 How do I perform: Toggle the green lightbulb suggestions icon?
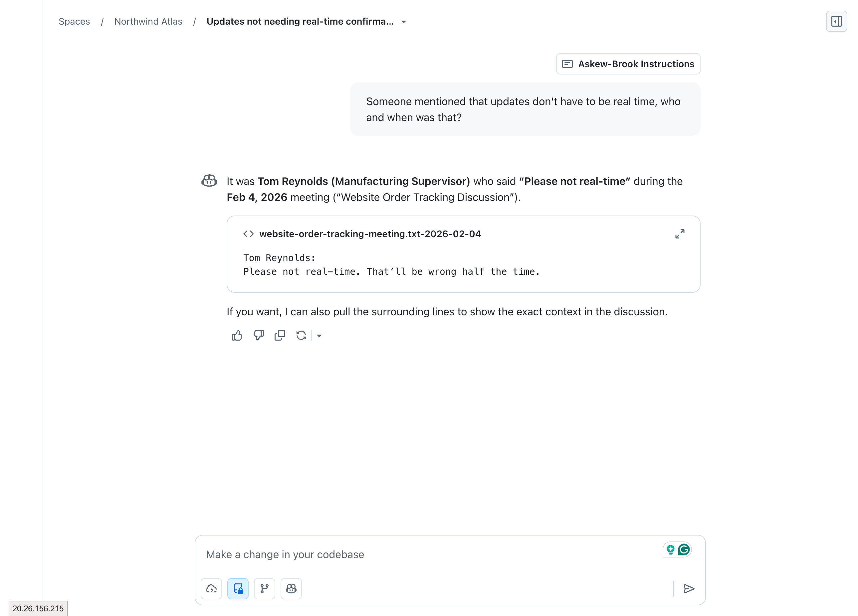(670, 549)
